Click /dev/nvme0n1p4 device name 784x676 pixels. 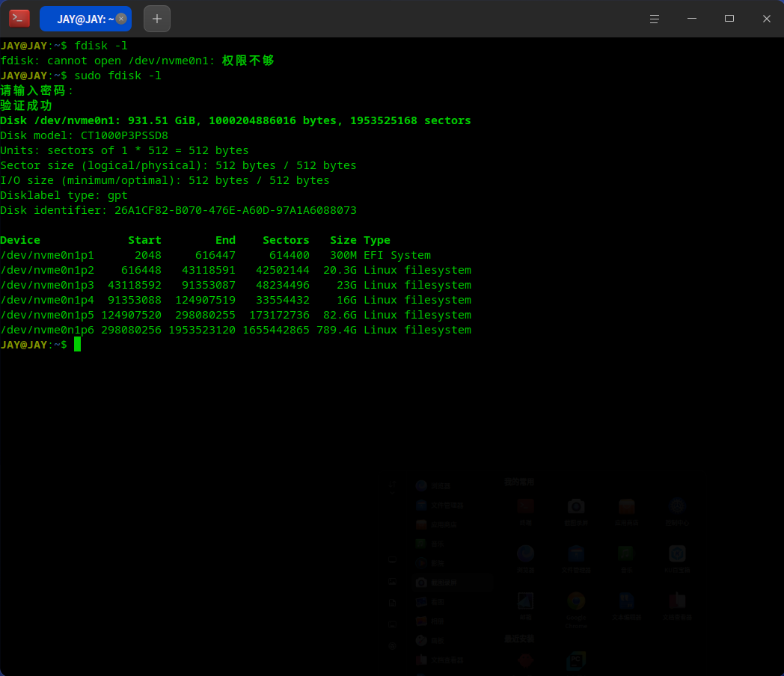click(47, 301)
